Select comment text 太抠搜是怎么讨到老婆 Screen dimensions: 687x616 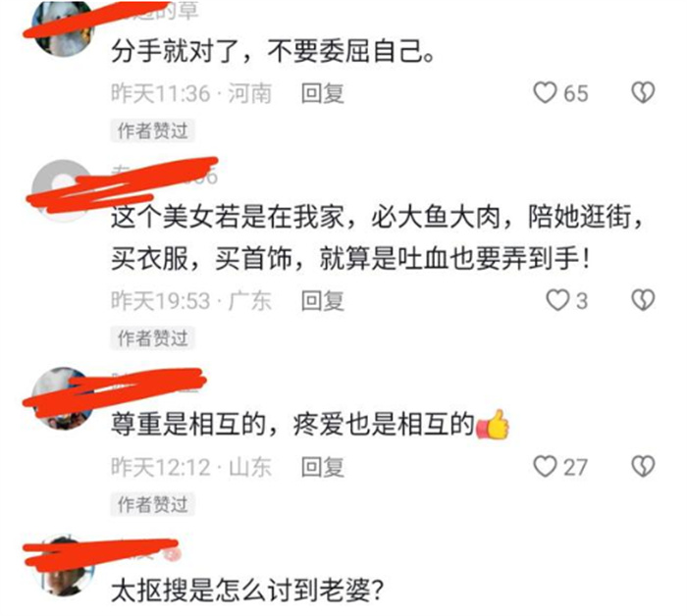[247, 590]
